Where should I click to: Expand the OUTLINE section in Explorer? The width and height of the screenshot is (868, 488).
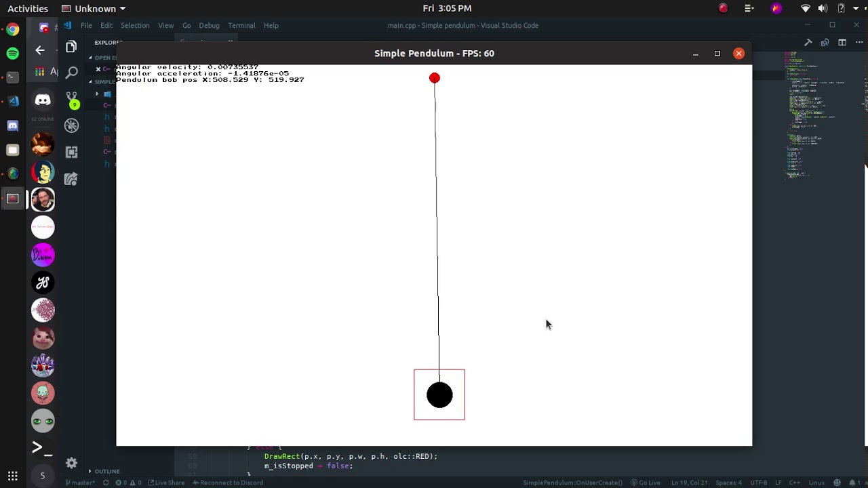coord(107,471)
